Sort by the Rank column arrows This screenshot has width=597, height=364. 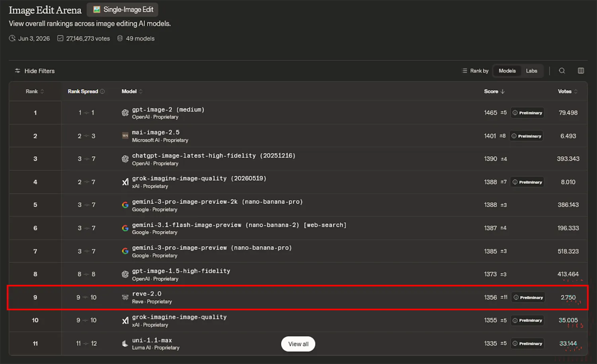pos(42,91)
